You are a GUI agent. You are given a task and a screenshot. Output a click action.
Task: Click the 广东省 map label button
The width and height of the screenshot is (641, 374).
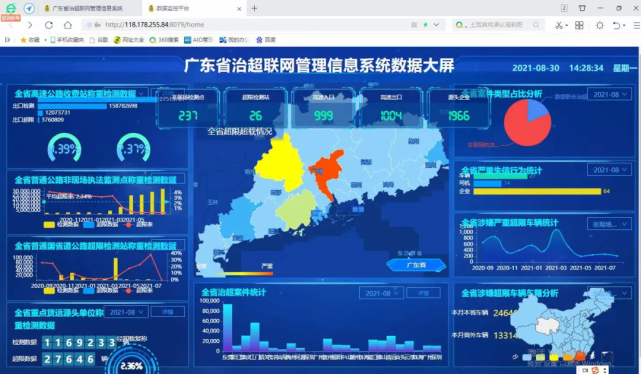[416, 265]
